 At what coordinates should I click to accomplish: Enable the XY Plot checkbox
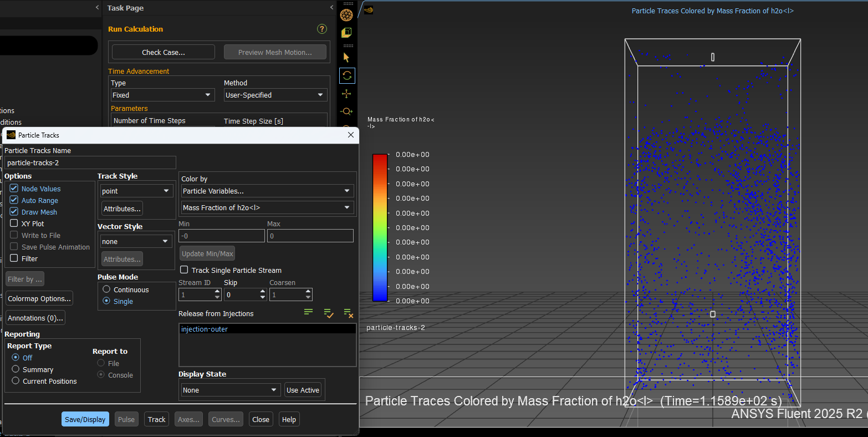click(14, 223)
